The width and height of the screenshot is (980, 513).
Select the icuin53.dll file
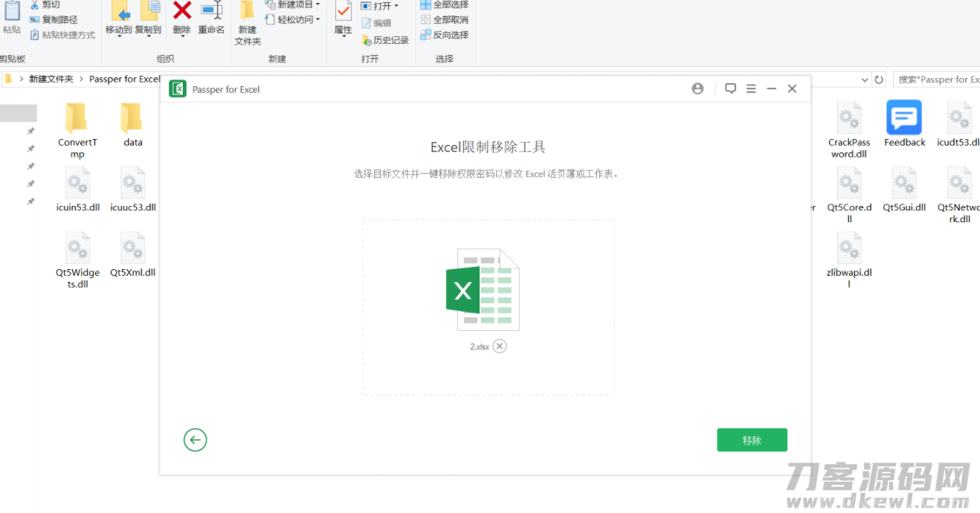[77, 190]
